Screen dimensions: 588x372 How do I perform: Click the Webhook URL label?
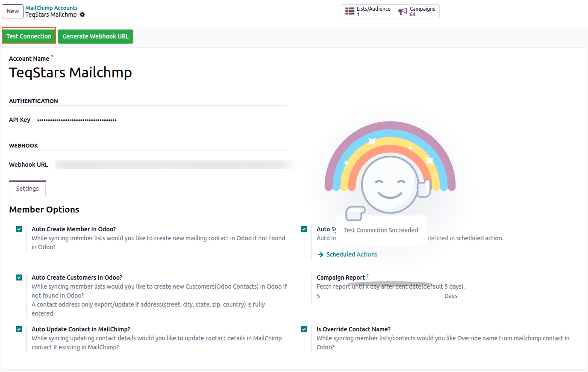click(x=28, y=165)
